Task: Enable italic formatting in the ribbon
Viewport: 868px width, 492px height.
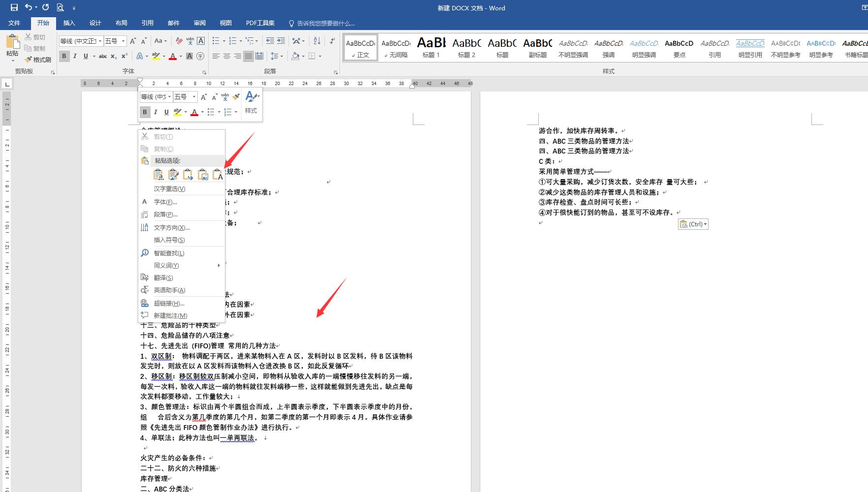Action: tap(75, 56)
